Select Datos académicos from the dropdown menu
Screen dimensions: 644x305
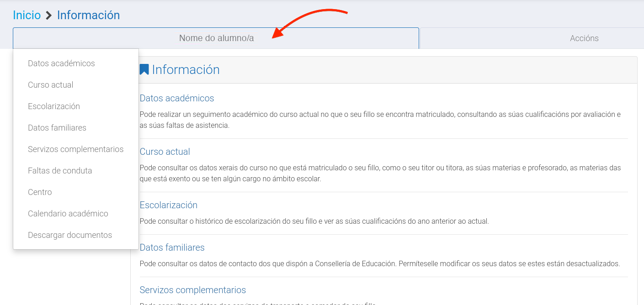(x=61, y=63)
